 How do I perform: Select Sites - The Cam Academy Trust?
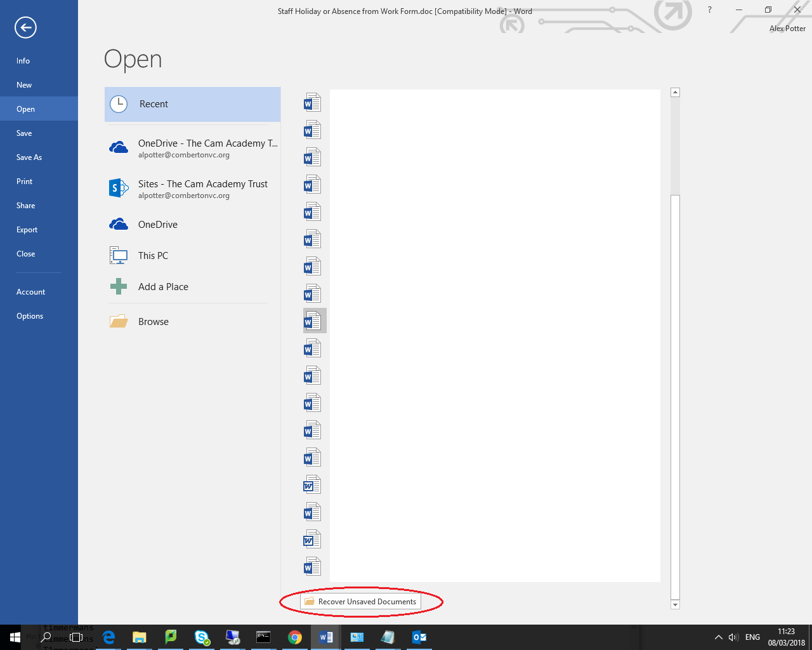coord(192,189)
